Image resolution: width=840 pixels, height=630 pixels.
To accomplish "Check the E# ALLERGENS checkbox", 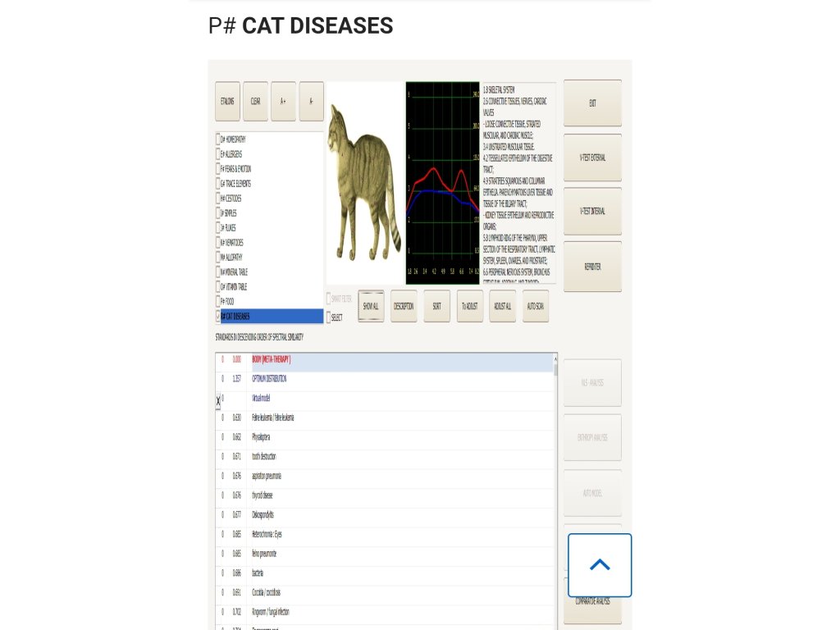I will (218, 153).
